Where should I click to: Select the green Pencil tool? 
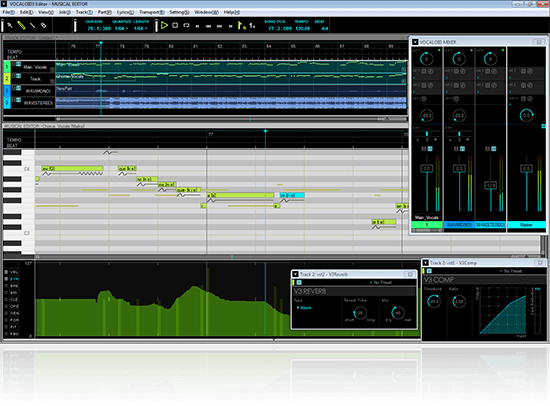(x=21, y=26)
